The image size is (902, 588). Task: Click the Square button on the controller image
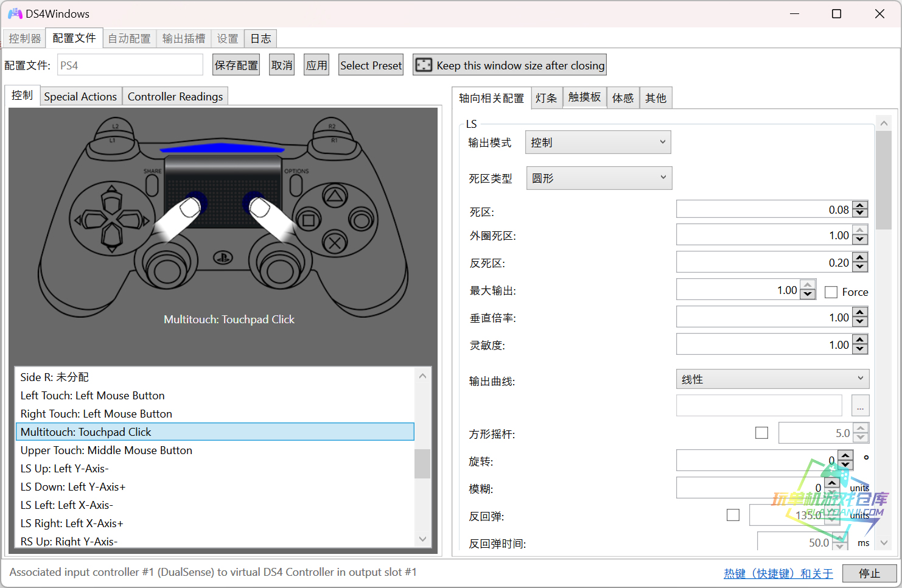pyautogui.click(x=309, y=220)
